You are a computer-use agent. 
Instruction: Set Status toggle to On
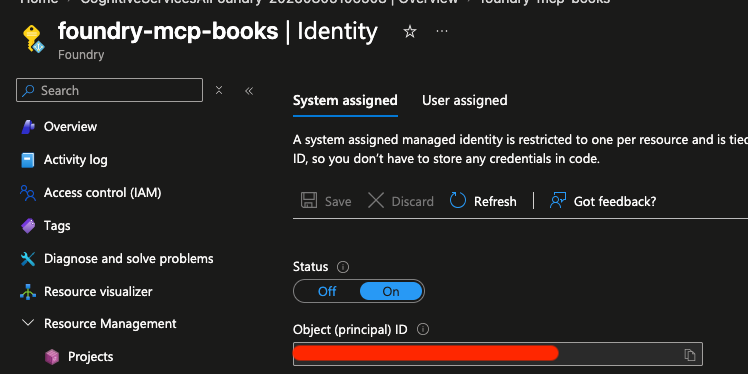tap(391, 291)
